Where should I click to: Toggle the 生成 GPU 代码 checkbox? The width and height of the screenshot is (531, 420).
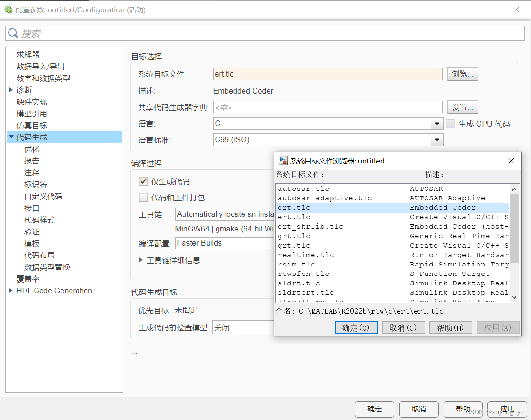(451, 123)
